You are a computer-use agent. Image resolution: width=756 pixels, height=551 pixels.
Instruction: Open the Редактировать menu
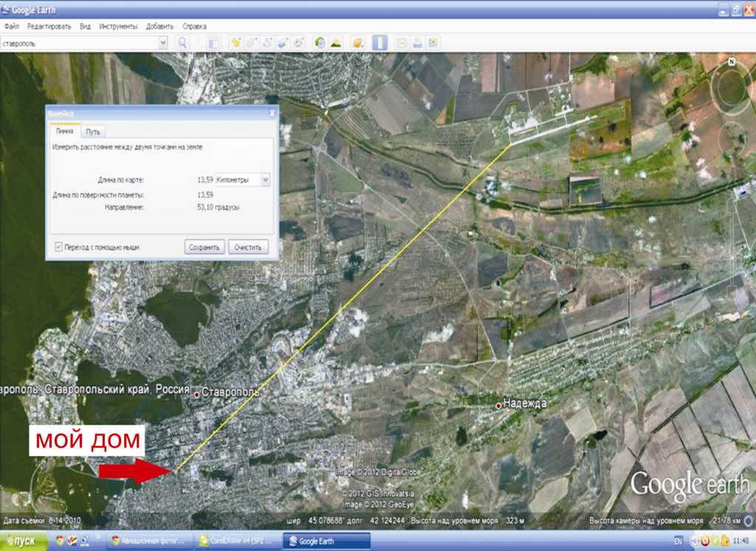pyautogui.click(x=49, y=26)
